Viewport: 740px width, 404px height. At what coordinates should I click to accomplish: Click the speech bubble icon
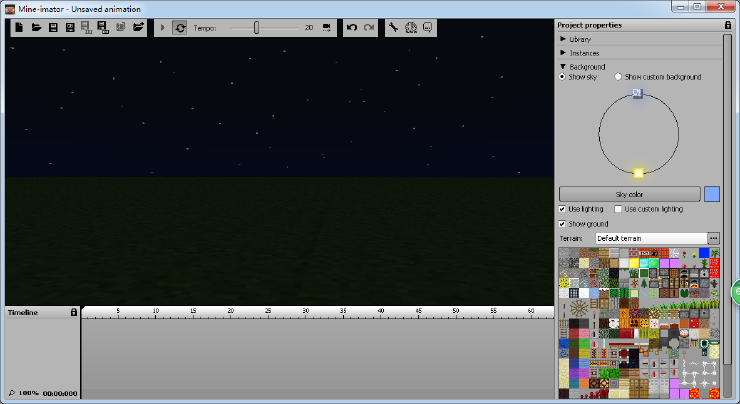coord(428,27)
